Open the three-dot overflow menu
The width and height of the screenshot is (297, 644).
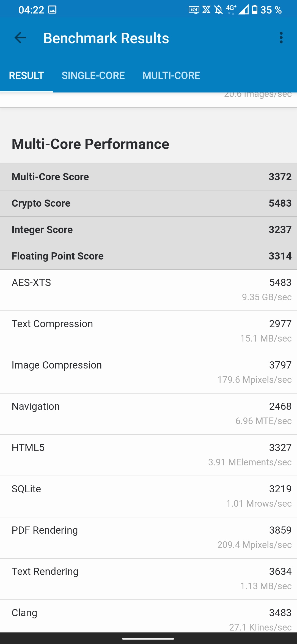tap(281, 38)
